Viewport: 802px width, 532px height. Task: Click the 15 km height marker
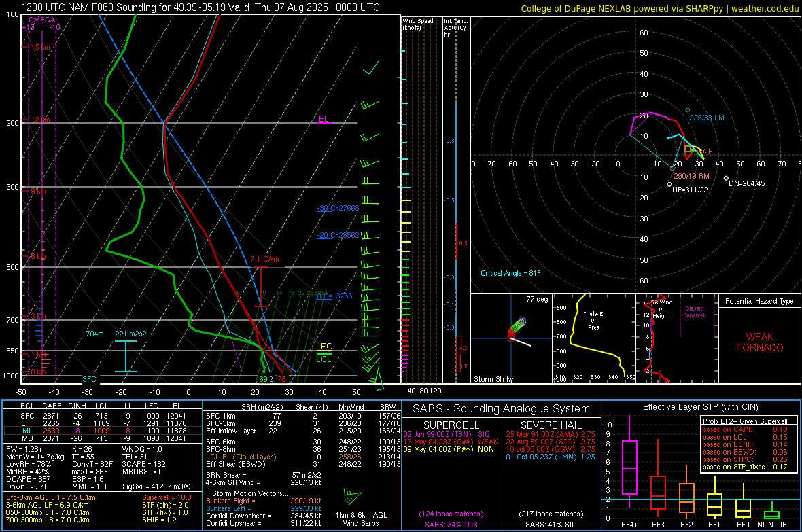click(40, 47)
